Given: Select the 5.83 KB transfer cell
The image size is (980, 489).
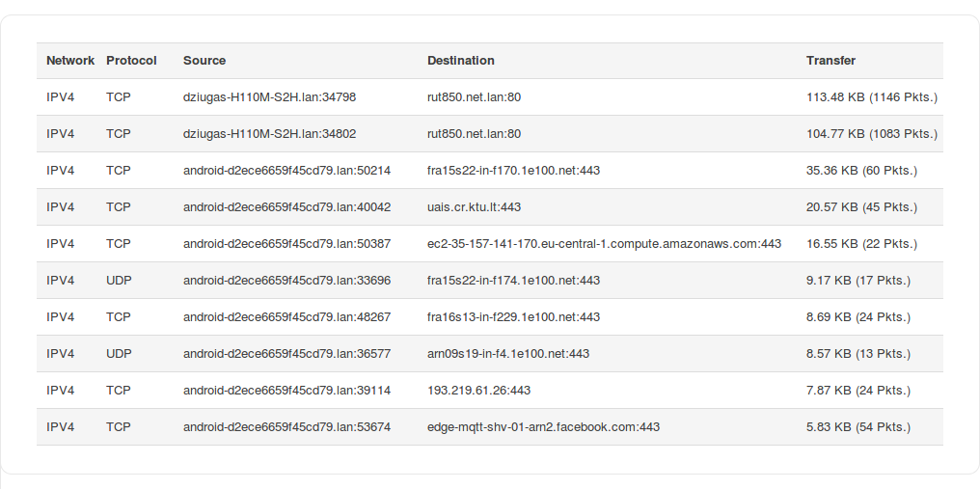Looking at the screenshot, I should [x=858, y=427].
